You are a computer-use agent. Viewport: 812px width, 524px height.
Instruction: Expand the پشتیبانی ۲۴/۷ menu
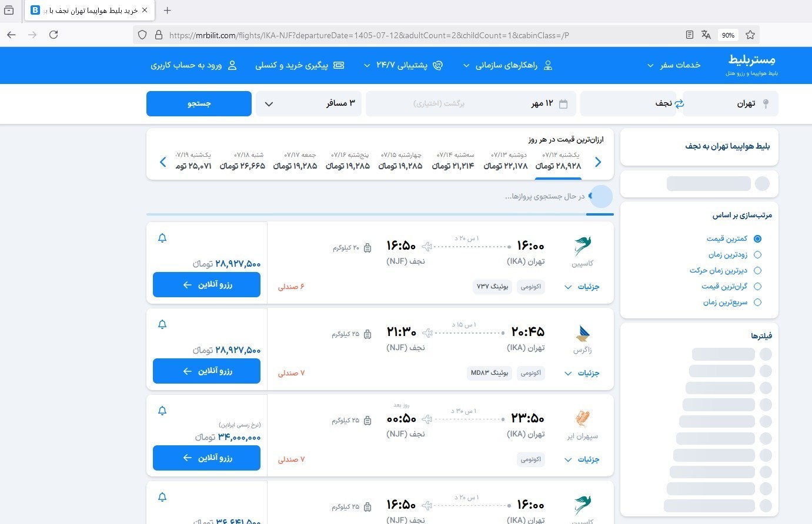[x=403, y=65]
